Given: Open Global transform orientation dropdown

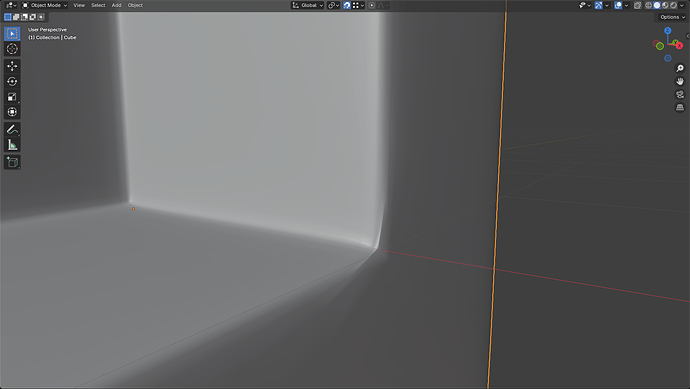Looking at the screenshot, I should 308,5.
